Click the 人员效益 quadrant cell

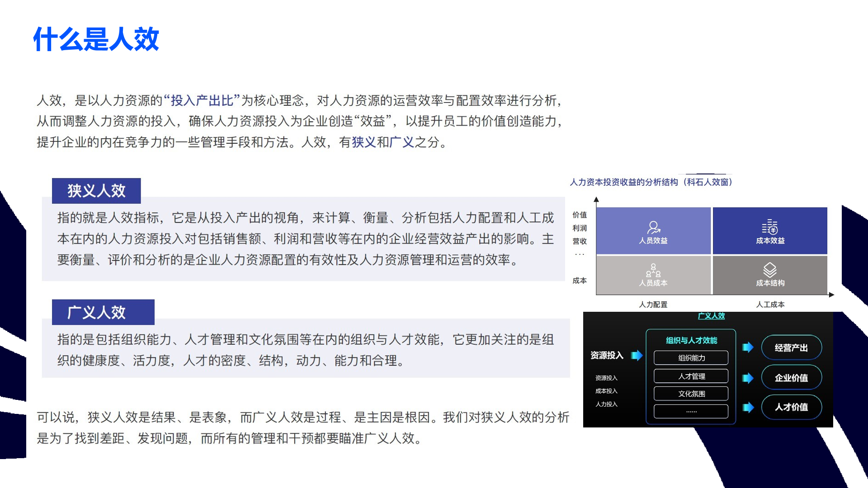(654, 230)
